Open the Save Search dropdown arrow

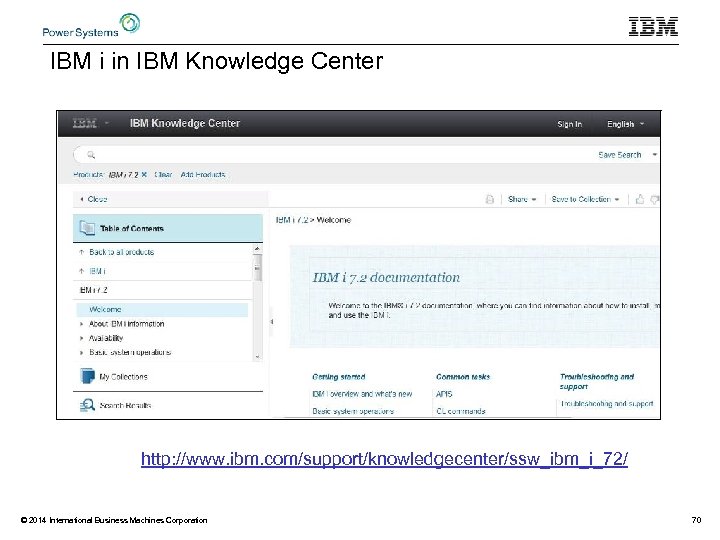pos(655,155)
